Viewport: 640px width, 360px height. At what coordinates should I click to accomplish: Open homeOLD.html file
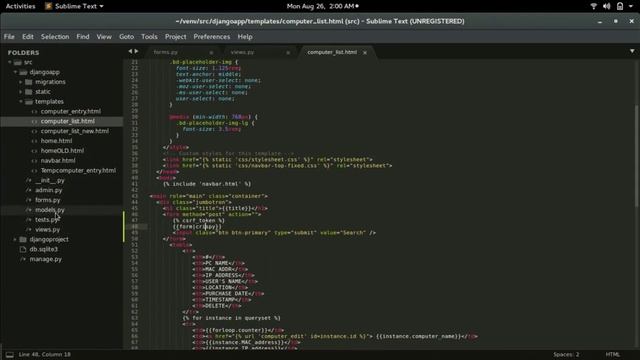coord(62,151)
